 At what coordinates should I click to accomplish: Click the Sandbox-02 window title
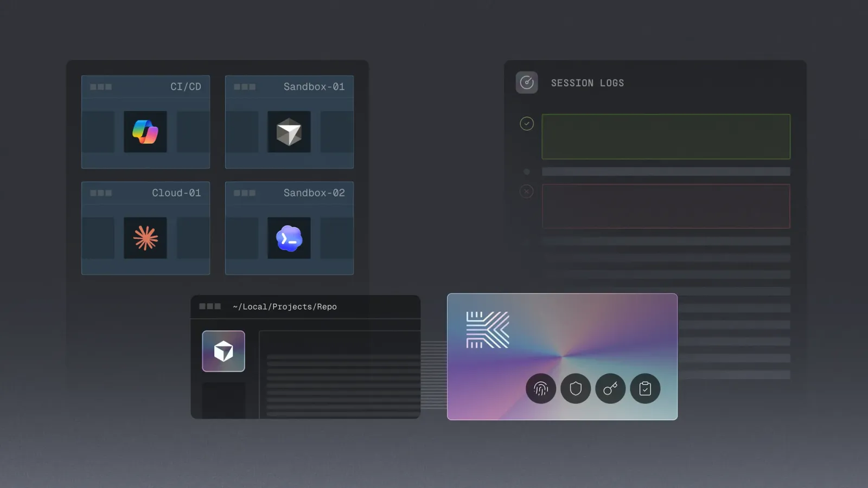point(314,193)
